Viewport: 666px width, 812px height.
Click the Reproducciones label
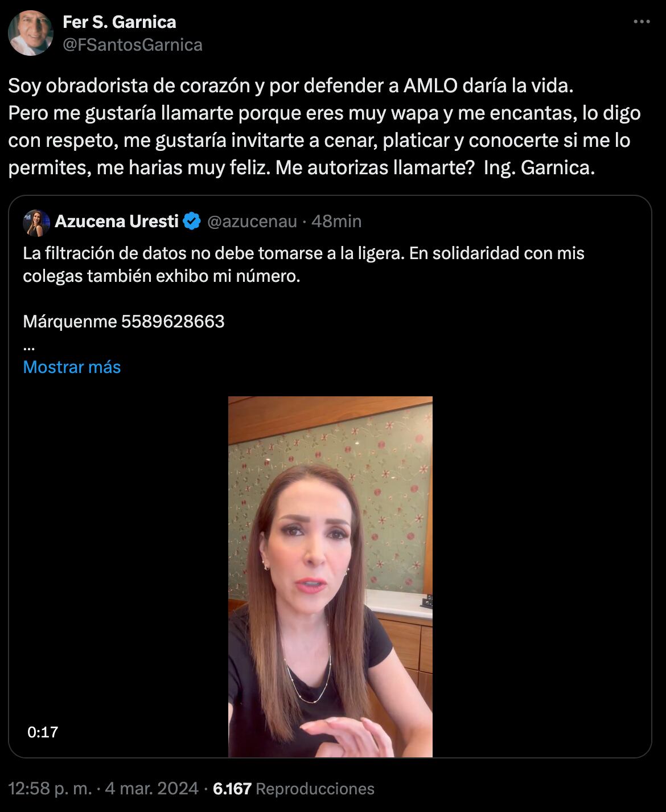(315, 789)
